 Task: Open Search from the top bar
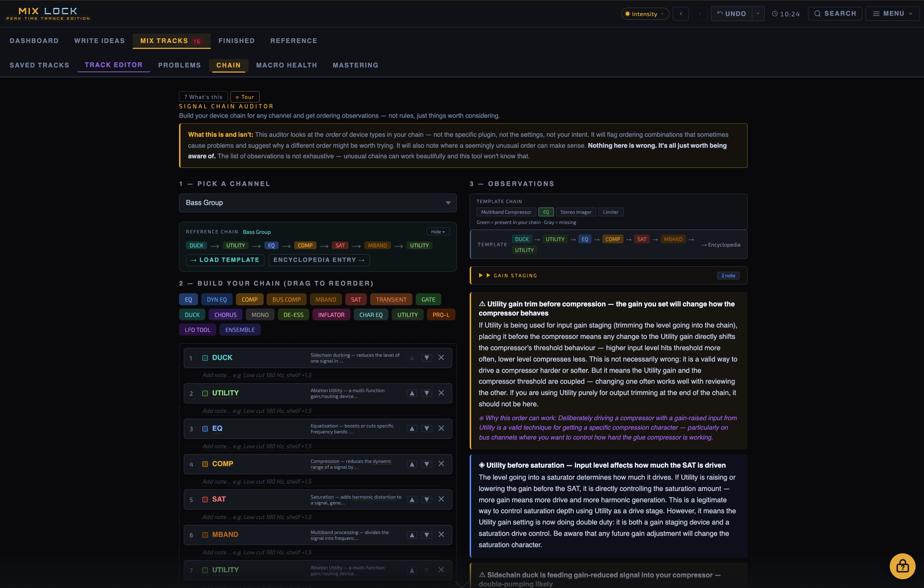(x=835, y=13)
